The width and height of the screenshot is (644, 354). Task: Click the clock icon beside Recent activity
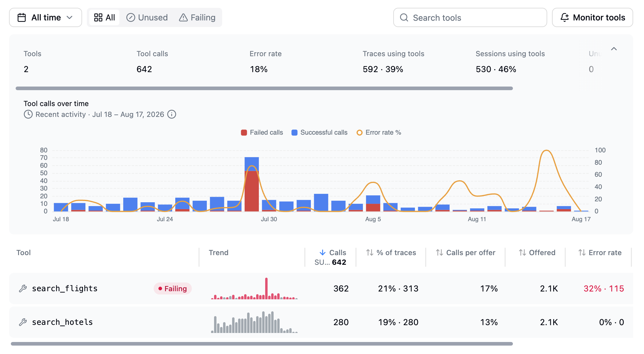click(28, 114)
